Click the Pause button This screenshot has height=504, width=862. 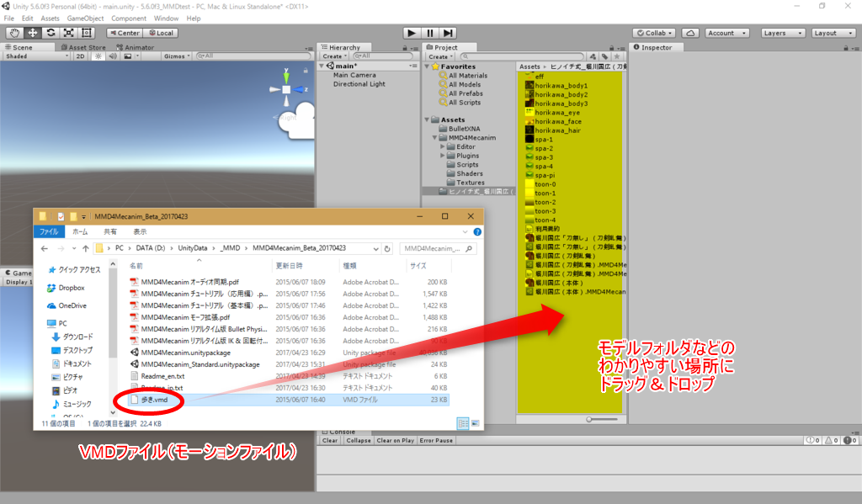pyautogui.click(x=430, y=33)
